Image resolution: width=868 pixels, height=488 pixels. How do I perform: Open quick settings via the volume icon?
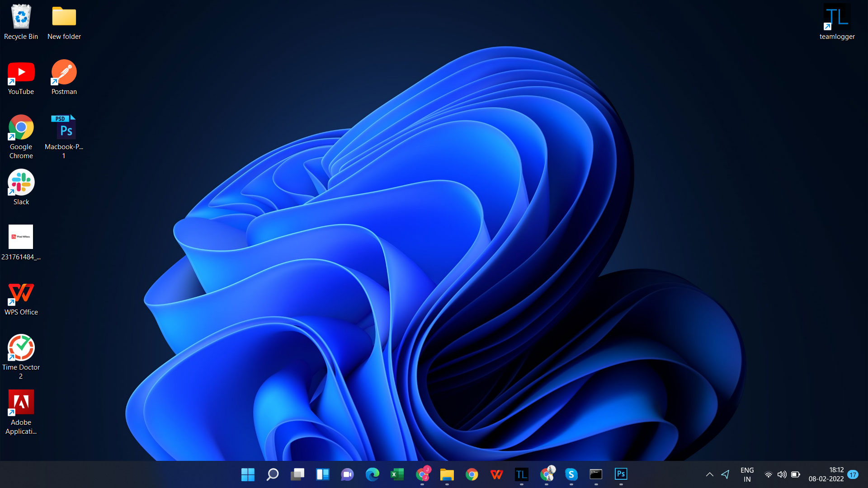tap(782, 474)
